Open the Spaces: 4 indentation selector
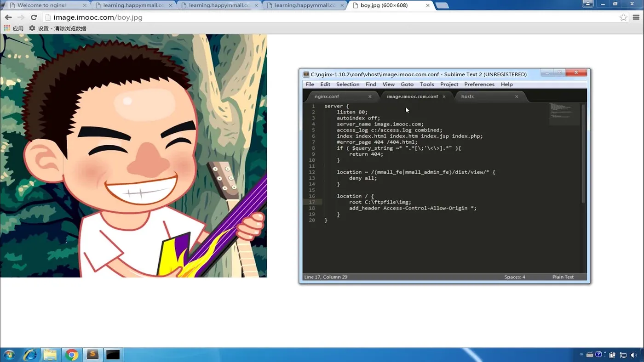 tap(515, 277)
